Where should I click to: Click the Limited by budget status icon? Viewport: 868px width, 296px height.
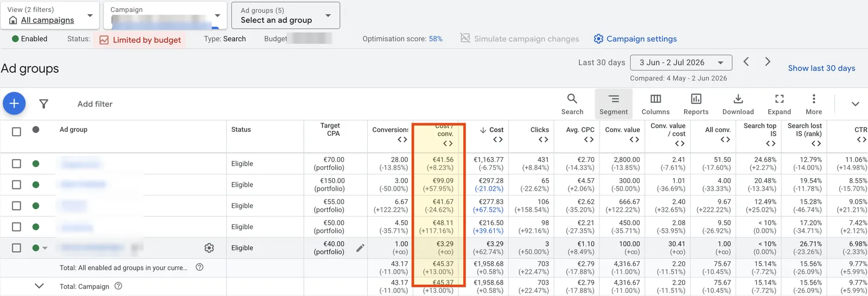coord(104,40)
